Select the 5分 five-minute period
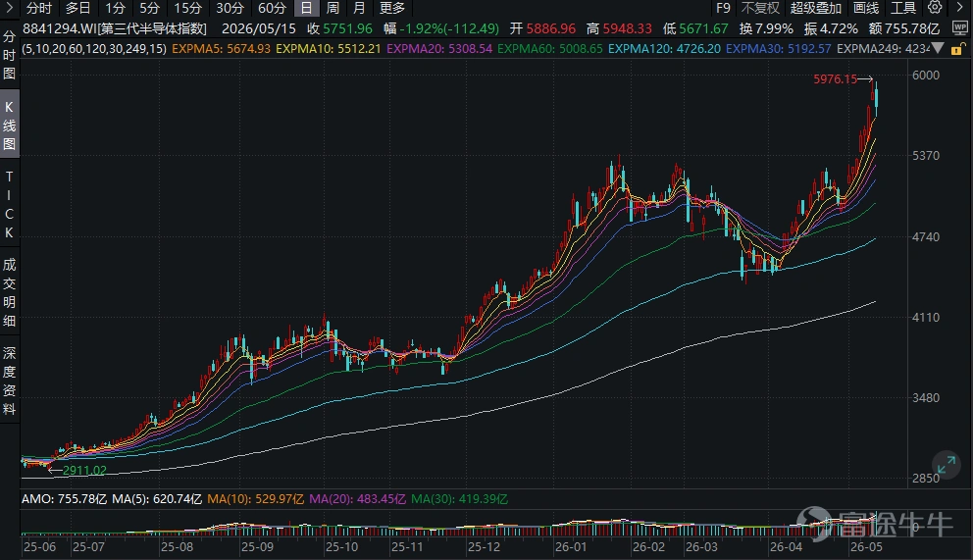 click(x=149, y=8)
